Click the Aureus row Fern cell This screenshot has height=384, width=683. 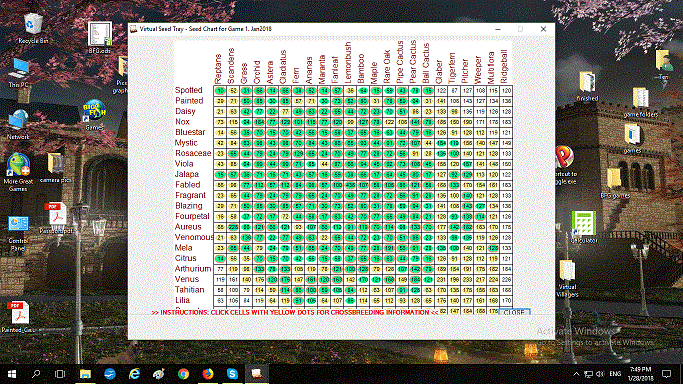point(298,227)
